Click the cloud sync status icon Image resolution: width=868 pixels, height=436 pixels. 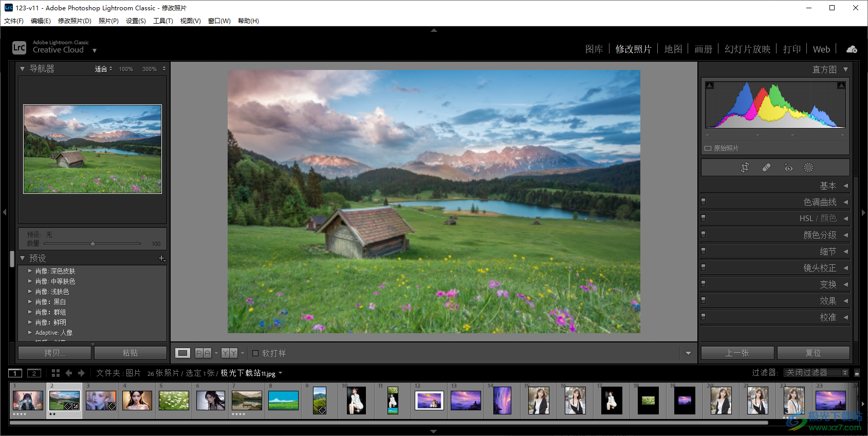tap(852, 49)
